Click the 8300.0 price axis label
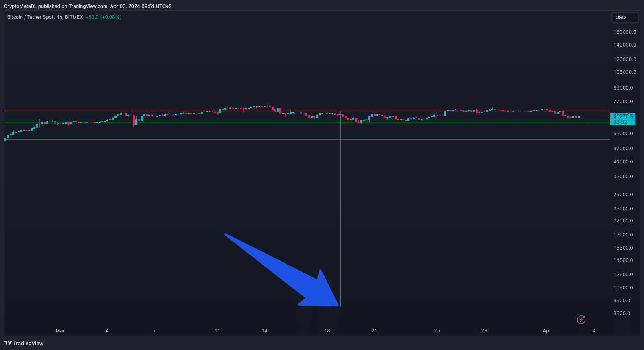 (622, 313)
